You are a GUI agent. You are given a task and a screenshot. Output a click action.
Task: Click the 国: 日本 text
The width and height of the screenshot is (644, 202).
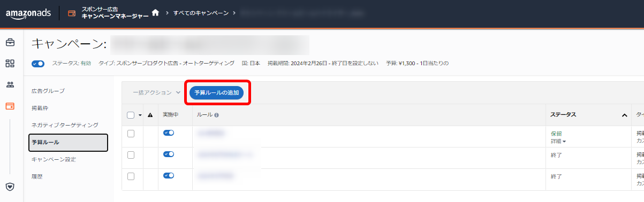251,64
